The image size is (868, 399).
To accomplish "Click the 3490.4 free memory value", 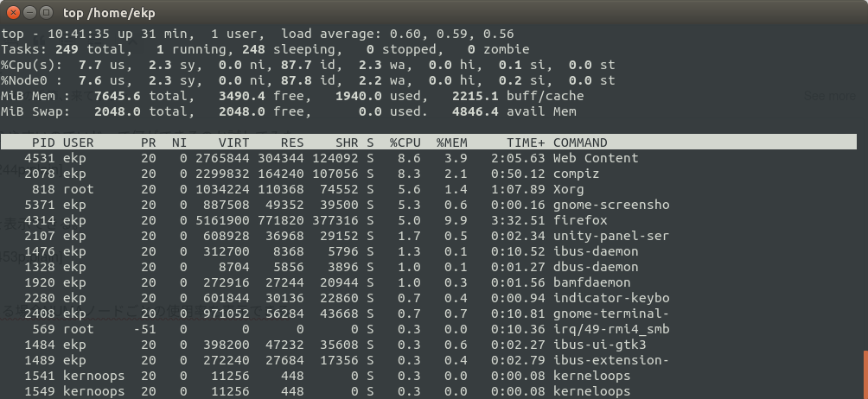I will coord(241,96).
